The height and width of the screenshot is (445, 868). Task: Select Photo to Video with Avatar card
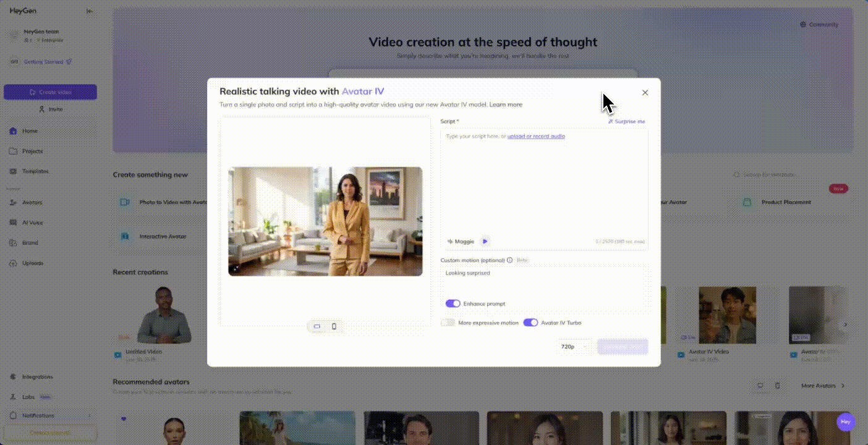pos(162,202)
